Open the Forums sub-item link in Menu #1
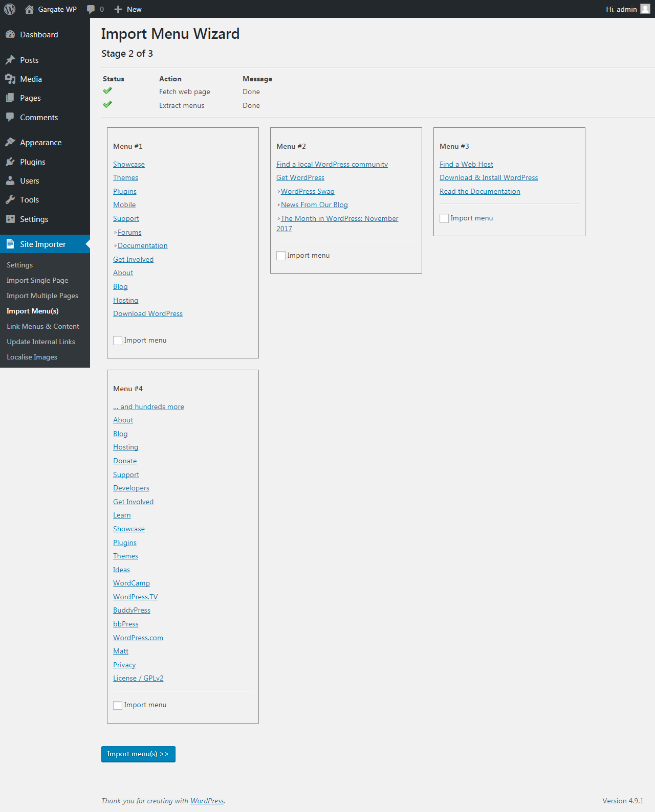 pyautogui.click(x=129, y=232)
